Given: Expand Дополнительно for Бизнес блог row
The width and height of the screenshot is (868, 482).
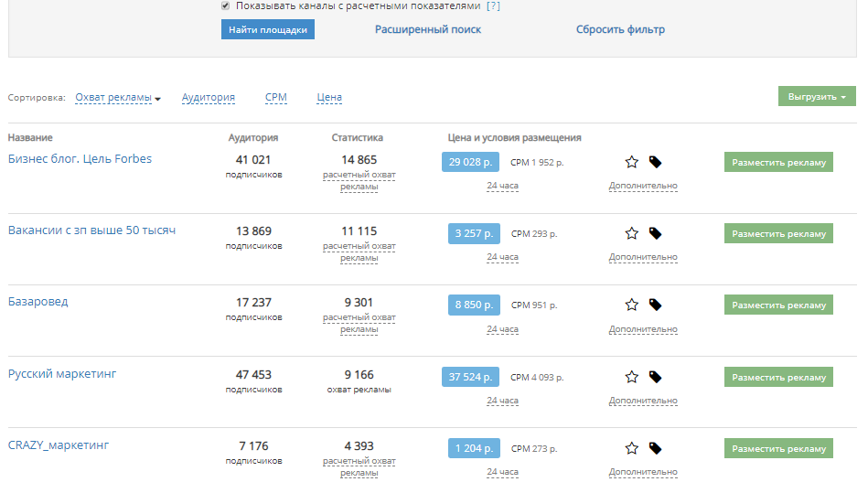Looking at the screenshot, I should 643,186.
